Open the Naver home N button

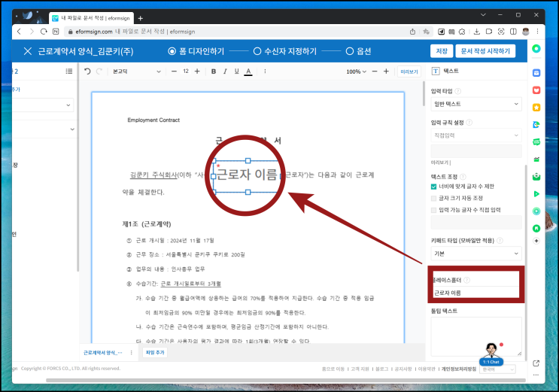pyautogui.click(x=56, y=32)
